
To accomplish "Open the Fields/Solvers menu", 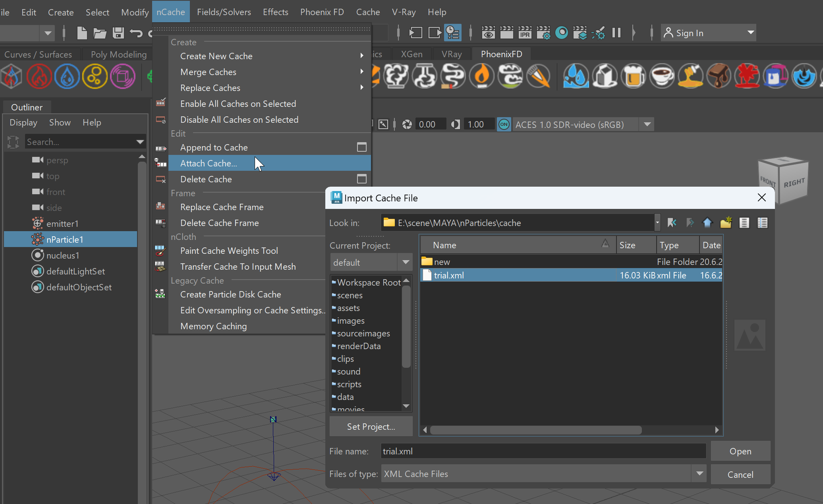I will 224,12.
